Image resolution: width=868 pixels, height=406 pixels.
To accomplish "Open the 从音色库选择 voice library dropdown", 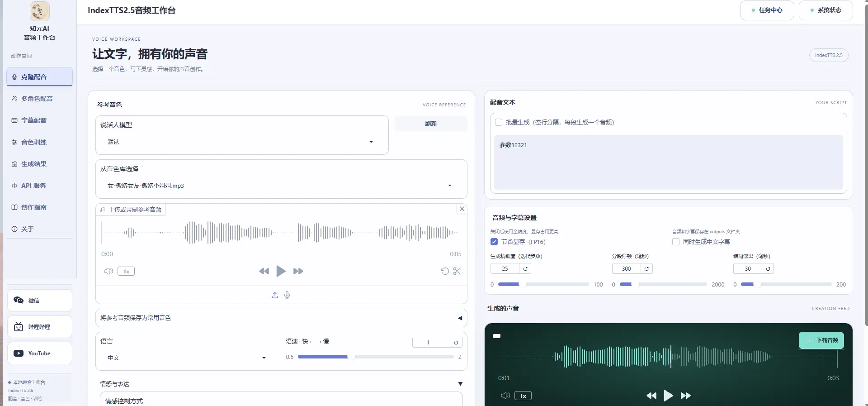I will pyautogui.click(x=281, y=186).
